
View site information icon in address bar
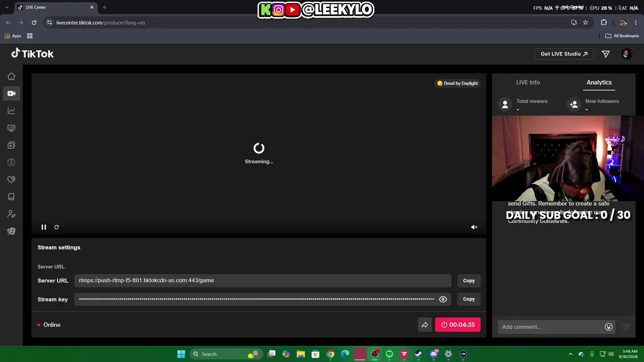coord(49,23)
